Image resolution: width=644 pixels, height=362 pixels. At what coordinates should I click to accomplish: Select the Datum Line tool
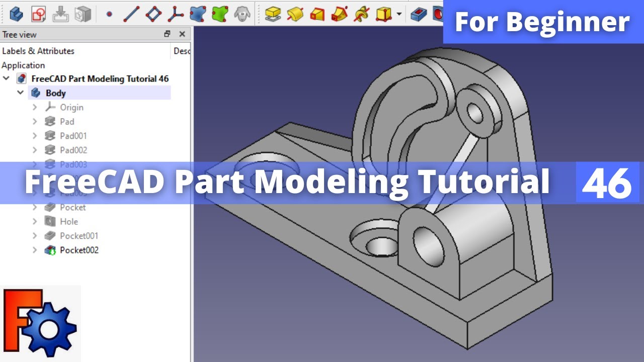pyautogui.click(x=131, y=14)
